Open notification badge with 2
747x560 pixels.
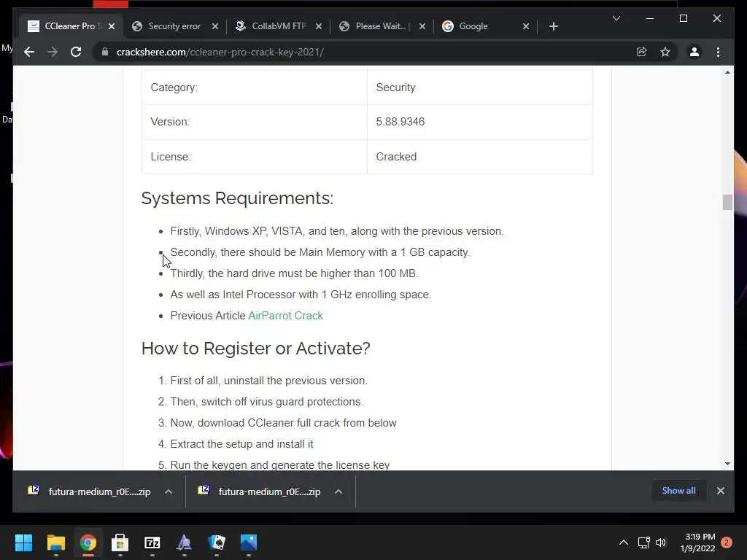tap(726, 542)
